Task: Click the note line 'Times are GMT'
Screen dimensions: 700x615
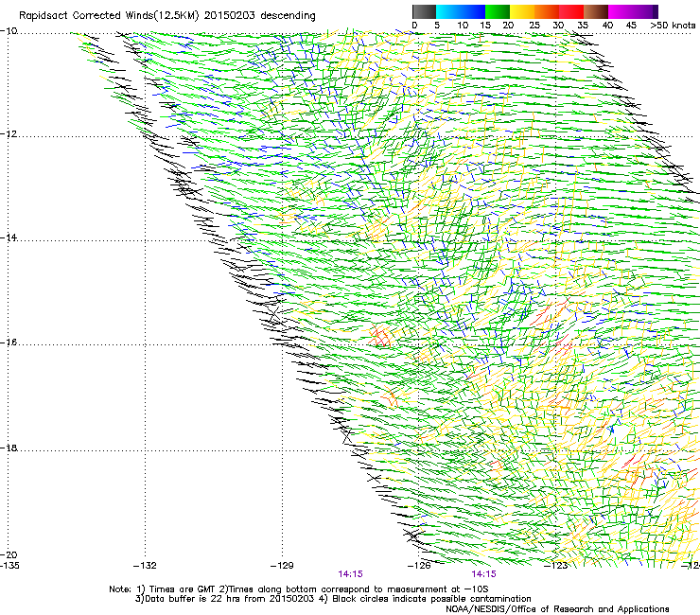Action: pos(183,589)
